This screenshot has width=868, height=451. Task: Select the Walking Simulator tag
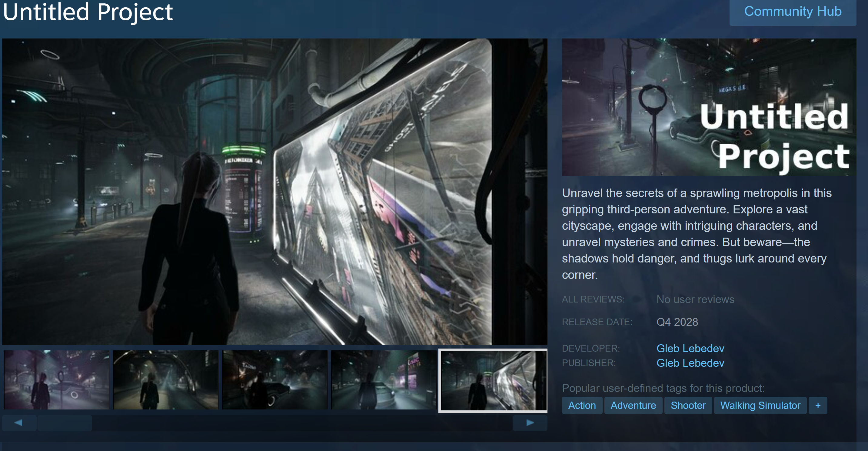[x=760, y=405]
